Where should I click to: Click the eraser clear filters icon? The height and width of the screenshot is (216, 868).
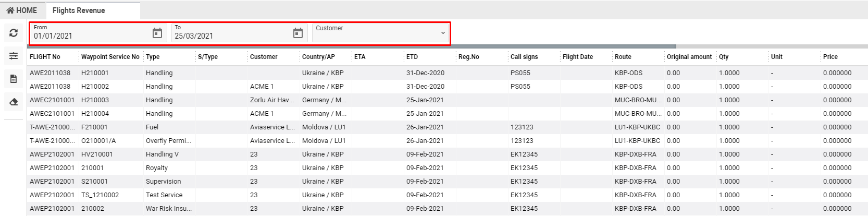click(14, 102)
